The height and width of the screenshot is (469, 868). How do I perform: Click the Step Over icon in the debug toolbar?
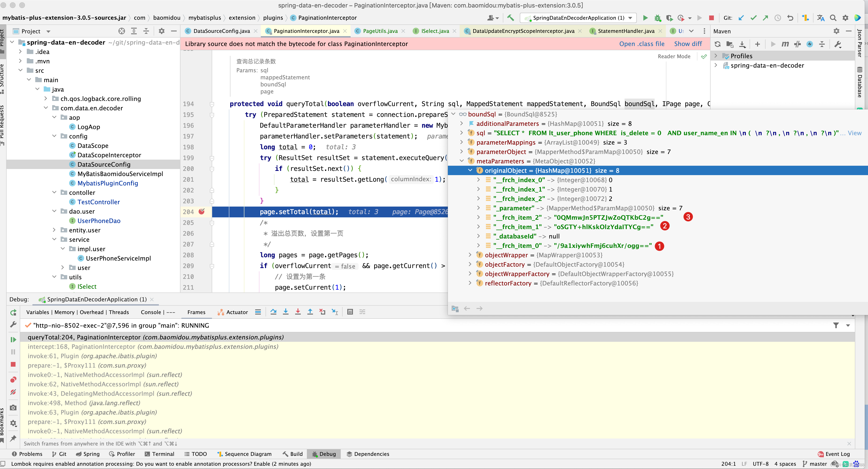tap(273, 312)
